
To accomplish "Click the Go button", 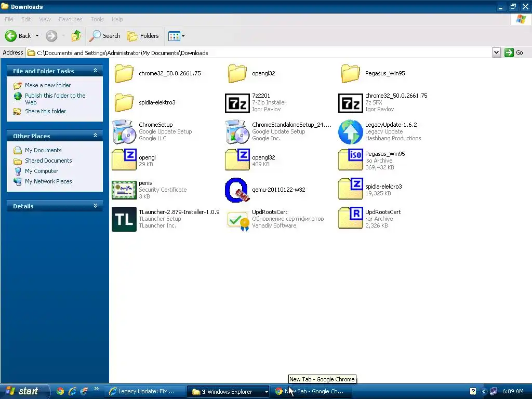I will (x=514, y=52).
